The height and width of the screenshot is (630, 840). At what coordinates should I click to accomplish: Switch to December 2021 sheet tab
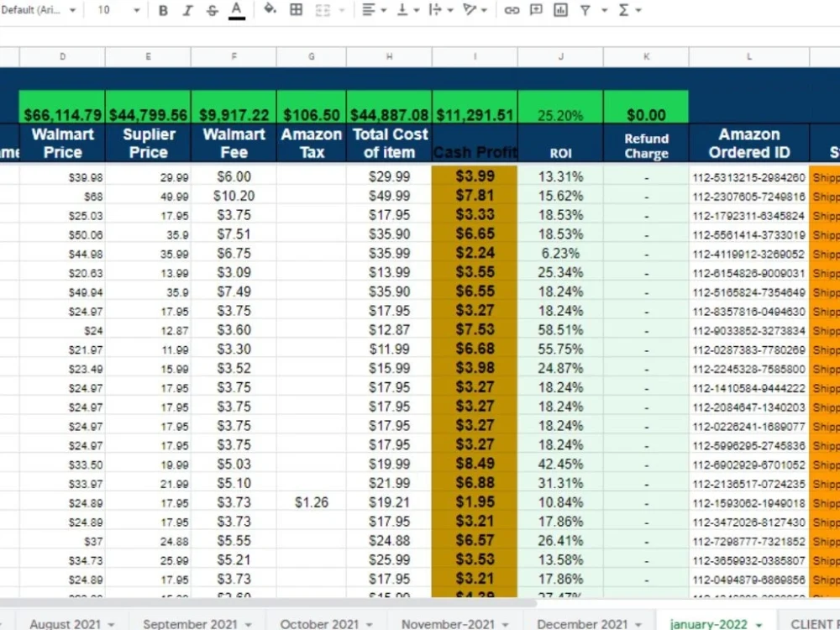click(x=582, y=624)
